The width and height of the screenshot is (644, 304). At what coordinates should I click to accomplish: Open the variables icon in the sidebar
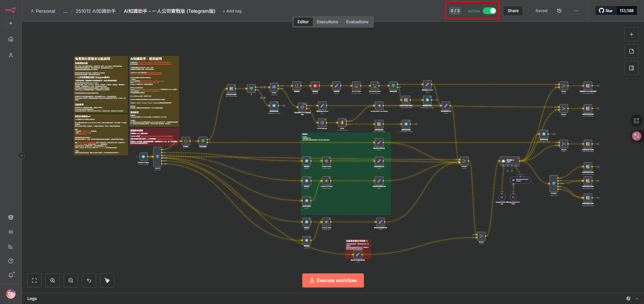pos(11,232)
